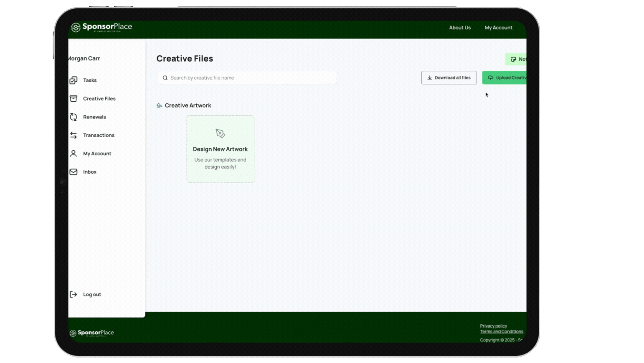Click the search magnifier icon
Viewport: 644px width, 363px height.
[x=165, y=78]
